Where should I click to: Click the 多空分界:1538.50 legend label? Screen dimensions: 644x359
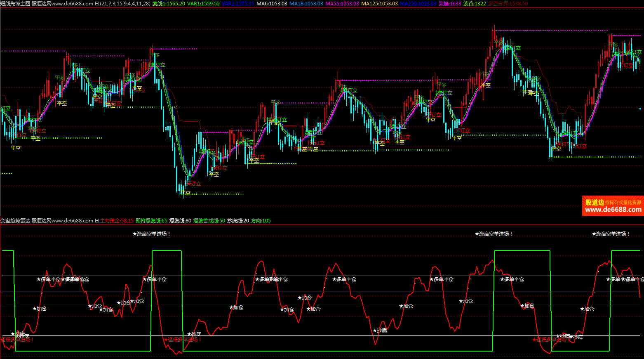point(508,4)
